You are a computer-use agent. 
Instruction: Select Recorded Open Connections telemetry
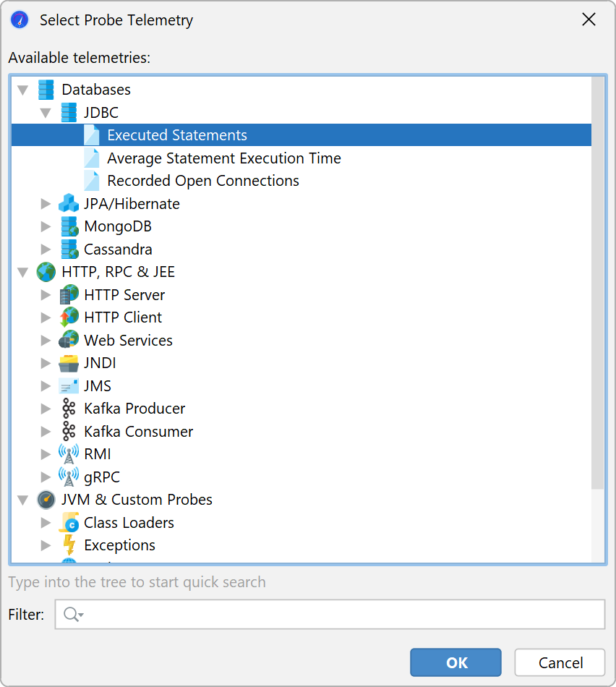(202, 181)
